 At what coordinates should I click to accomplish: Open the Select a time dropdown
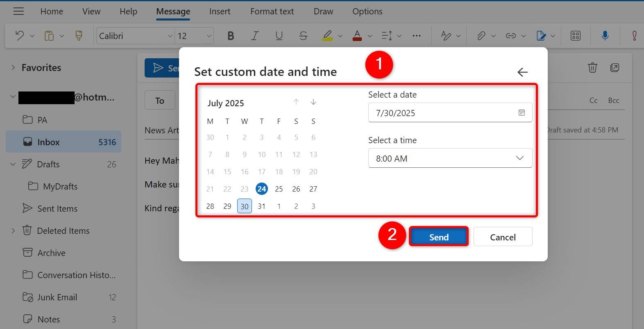[x=450, y=158]
